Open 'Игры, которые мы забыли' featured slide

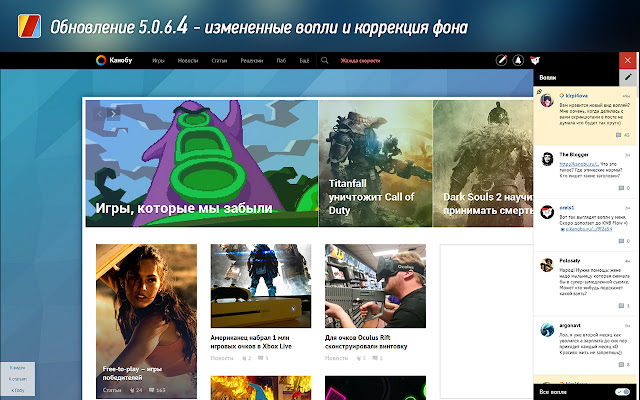(202, 163)
